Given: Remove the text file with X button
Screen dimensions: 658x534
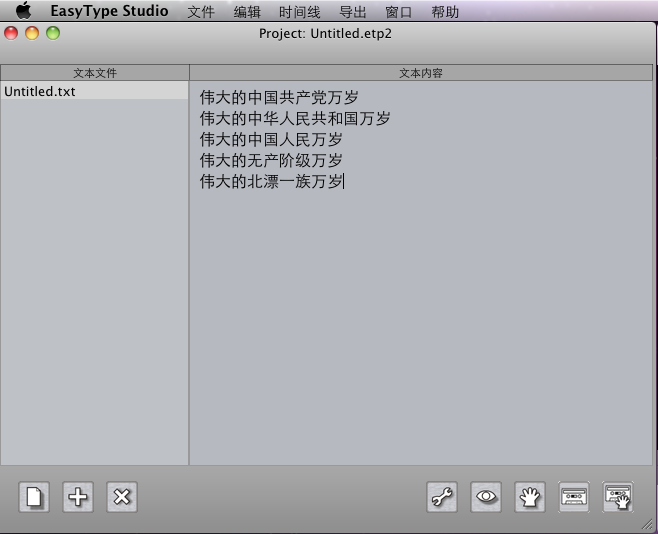Looking at the screenshot, I should [122, 497].
